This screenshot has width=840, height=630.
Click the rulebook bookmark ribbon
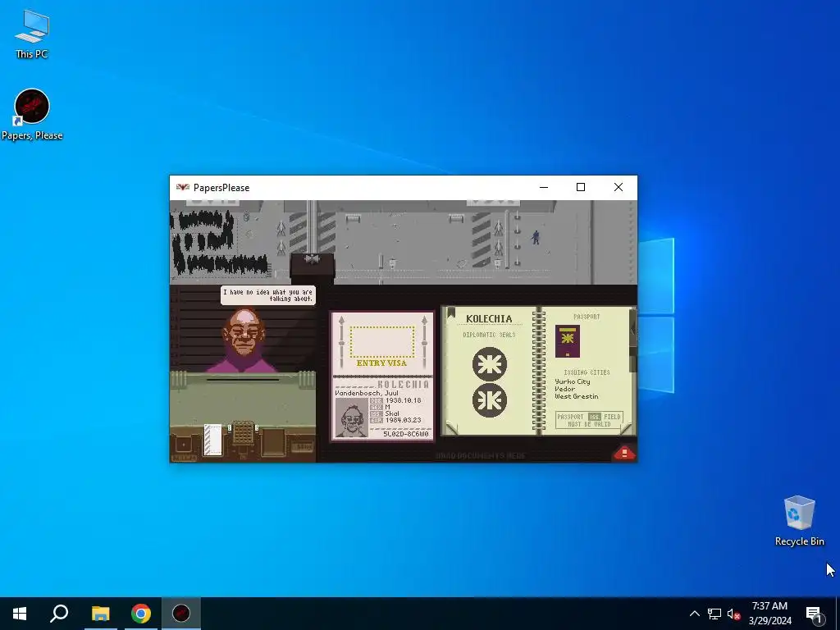point(451,313)
